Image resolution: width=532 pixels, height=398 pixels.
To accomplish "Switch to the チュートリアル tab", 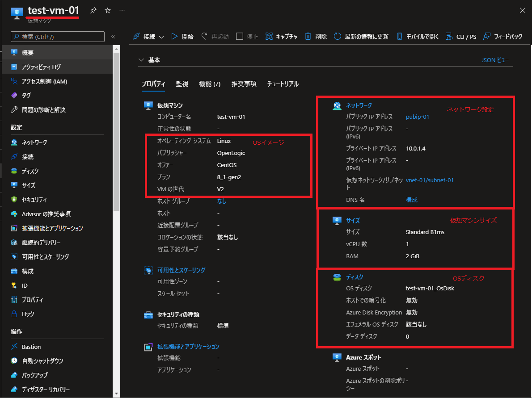I will pyautogui.click(x=283, y=84).
